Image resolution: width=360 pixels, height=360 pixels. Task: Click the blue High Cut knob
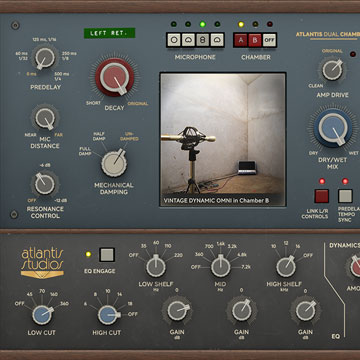tap(108, 315)
